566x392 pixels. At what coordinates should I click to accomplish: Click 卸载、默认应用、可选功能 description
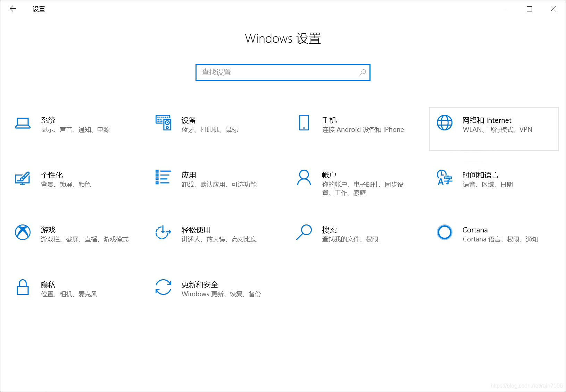pyautogui.click(x=219, y=185)
